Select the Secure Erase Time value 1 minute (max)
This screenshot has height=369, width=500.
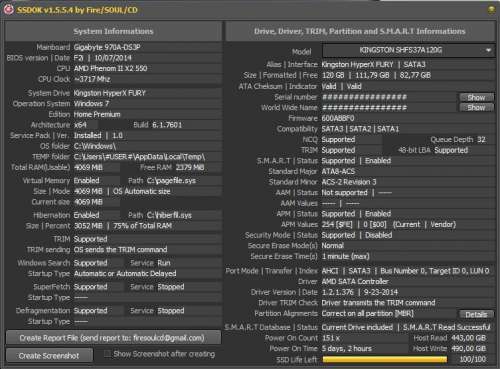[x=345, y=256]
